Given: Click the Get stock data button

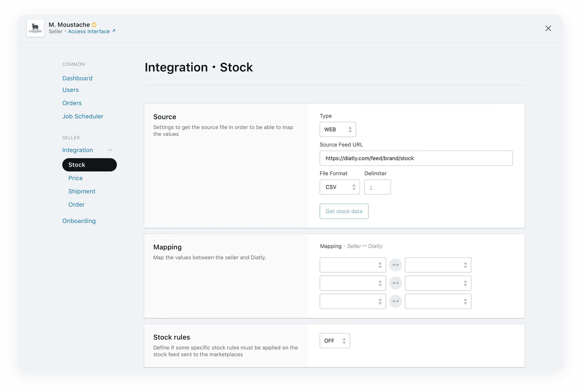Looking at the screenshot, I should click(x=344, y=211).
